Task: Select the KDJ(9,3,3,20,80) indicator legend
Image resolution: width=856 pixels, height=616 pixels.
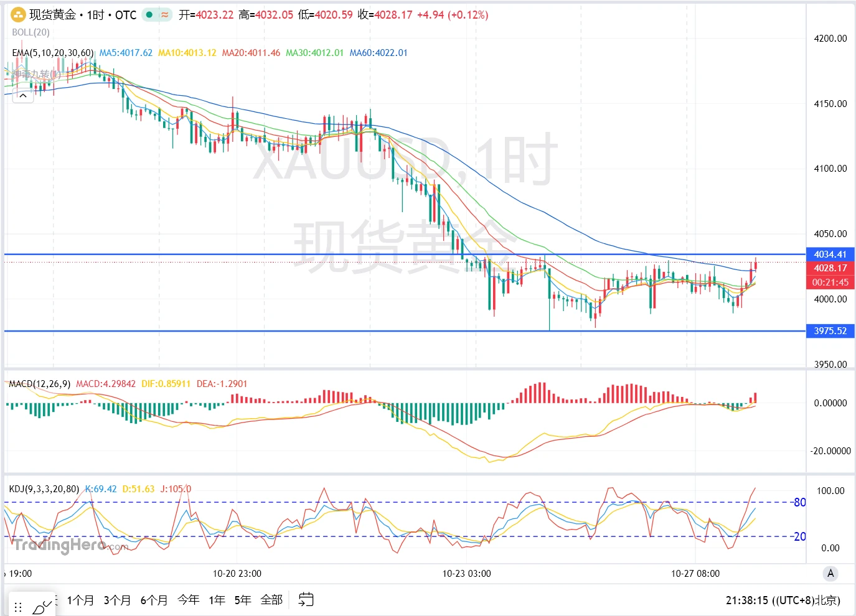Action: 44,489
